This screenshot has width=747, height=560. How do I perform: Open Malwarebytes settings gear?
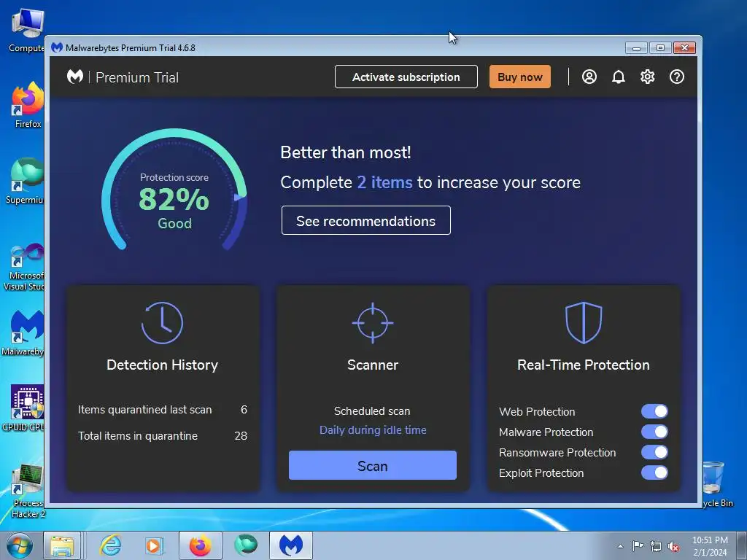648,77
